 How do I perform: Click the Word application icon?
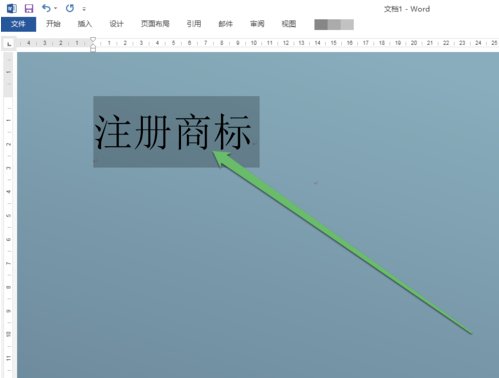pyautogui.click(x=12, y=8)
